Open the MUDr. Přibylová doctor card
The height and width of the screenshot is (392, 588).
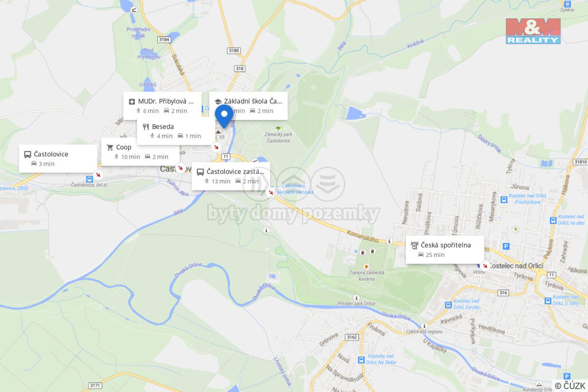coord(162,106)
